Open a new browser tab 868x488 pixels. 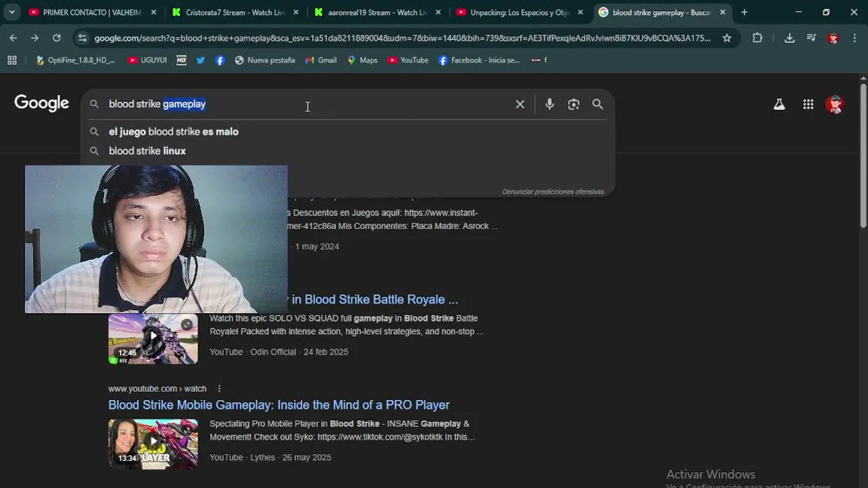[x=745, y=12]
